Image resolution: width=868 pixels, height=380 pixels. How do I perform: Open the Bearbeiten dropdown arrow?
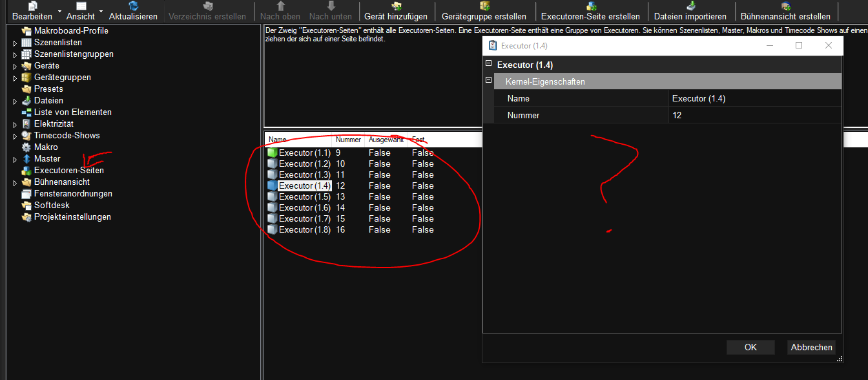click(x=59, y=12)
